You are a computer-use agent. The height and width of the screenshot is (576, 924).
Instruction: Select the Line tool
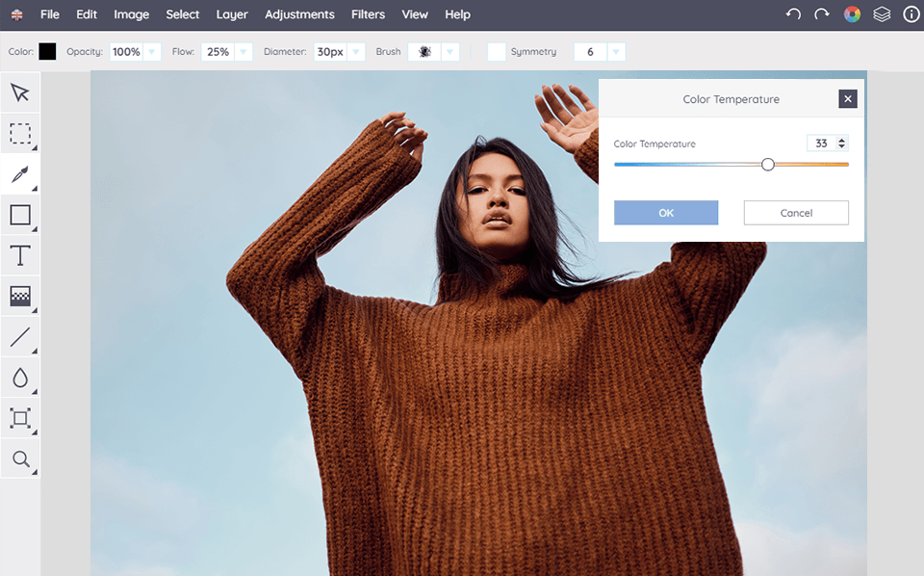(20, 336)
